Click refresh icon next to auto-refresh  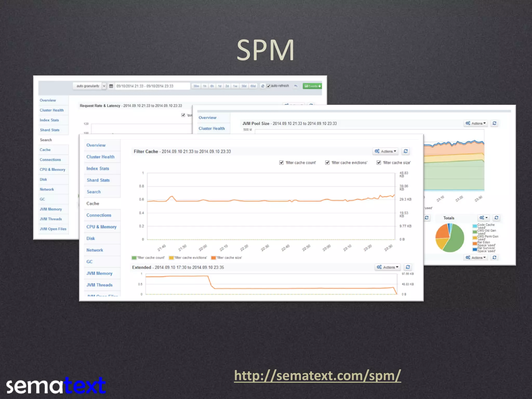point(263,86)
